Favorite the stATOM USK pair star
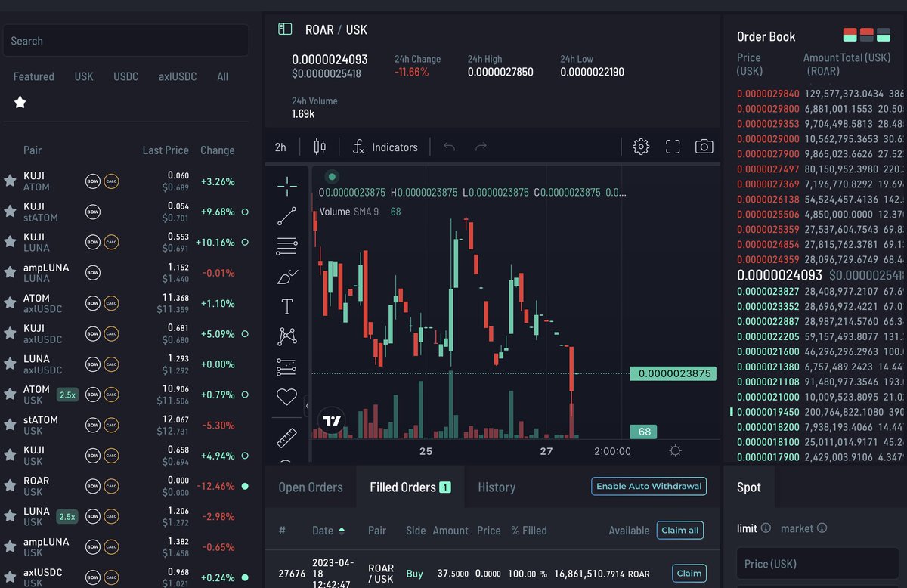The height and width of the screenshot is (588, 907). pyautogui.click(x=10, y=425)
